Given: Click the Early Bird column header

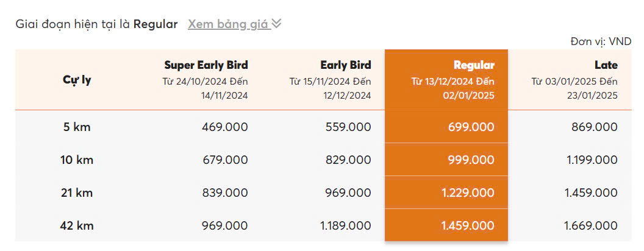Looking at the screenshot, I should (345, 65).
